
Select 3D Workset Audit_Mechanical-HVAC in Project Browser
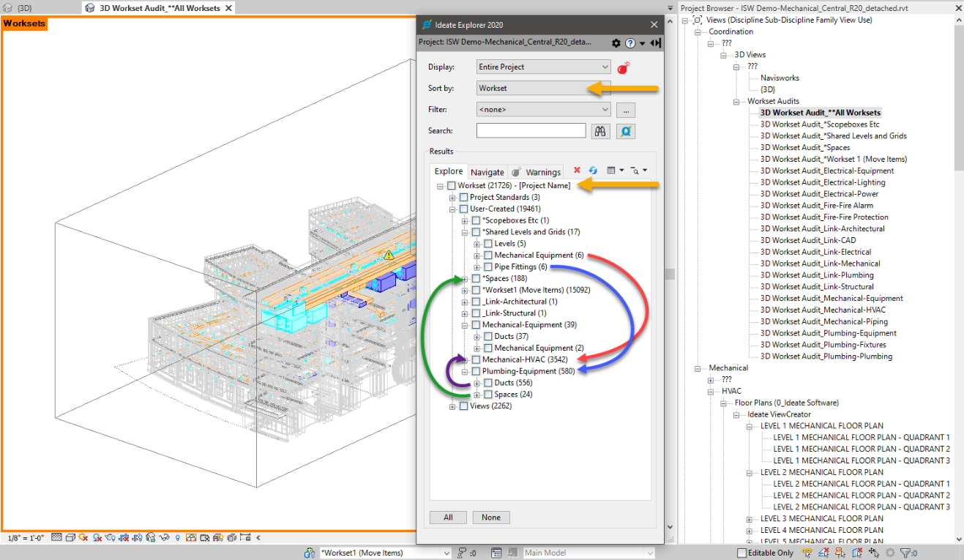pos(823,310)
